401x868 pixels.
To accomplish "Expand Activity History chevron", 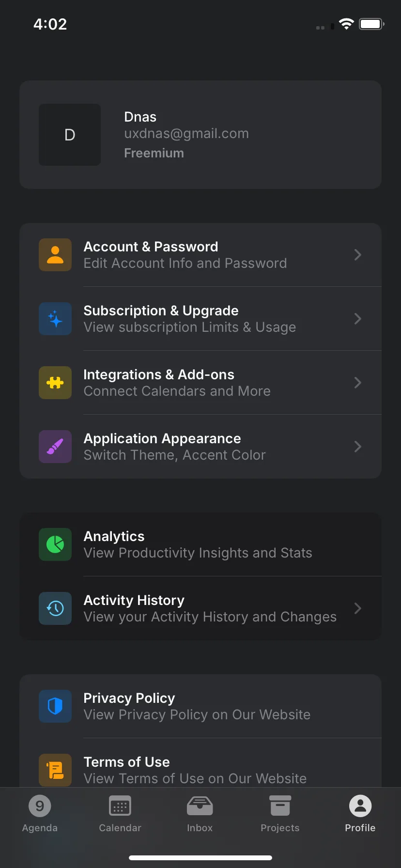I will (358, 608).
